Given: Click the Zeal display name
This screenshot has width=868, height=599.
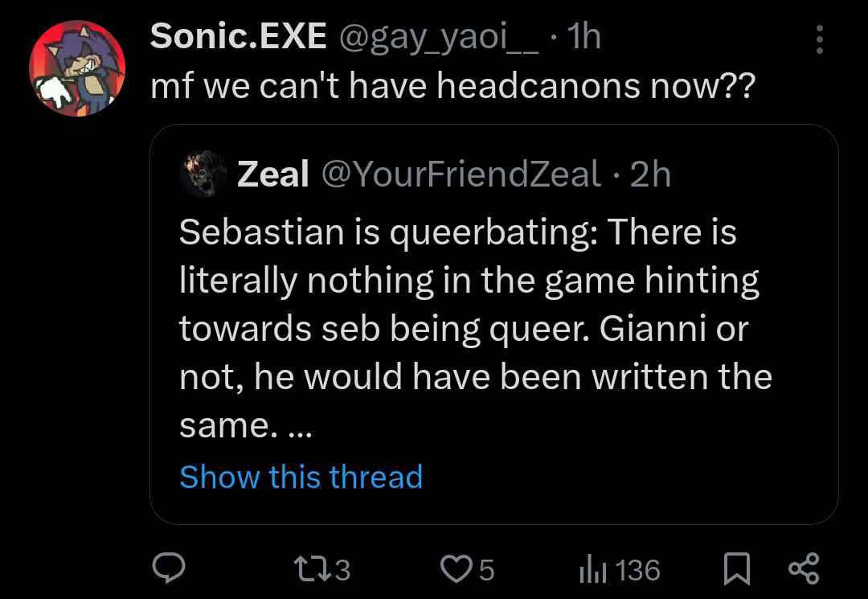Looking at the screenshot, I should (x=272, y=174).
